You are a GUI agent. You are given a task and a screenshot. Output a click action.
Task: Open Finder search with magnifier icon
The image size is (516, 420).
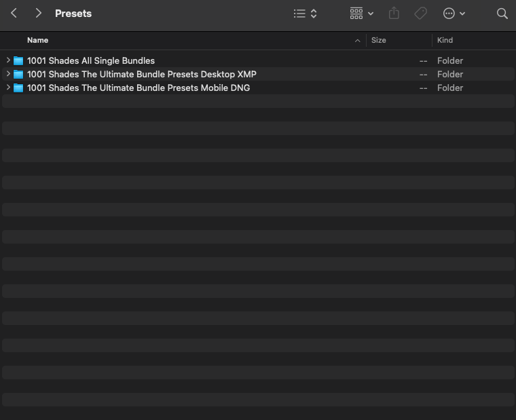502,14
